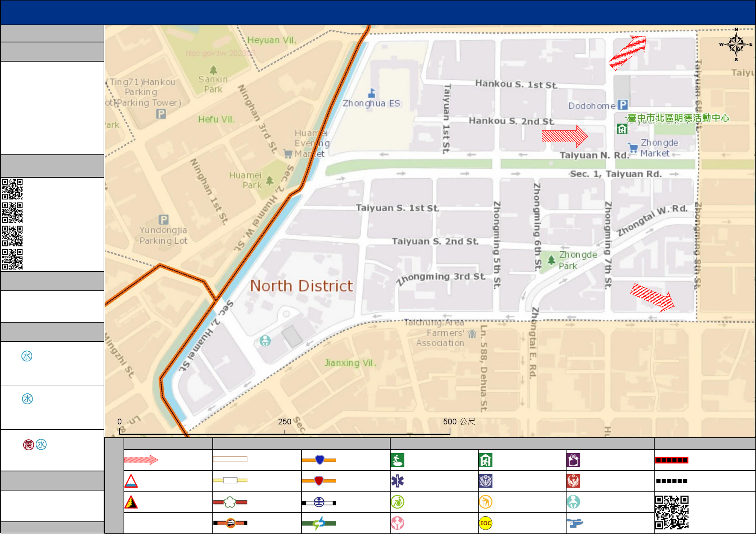Click the green wheelchair legend icon

click(x=397, y=502)
